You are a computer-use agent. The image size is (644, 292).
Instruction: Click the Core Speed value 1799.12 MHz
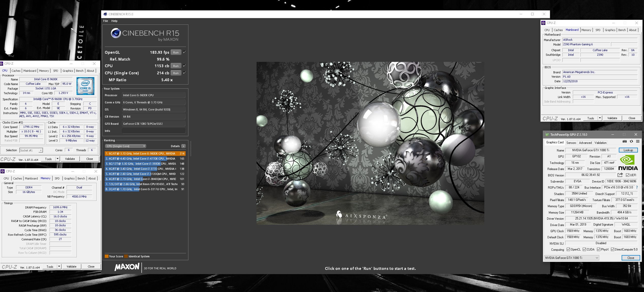coord(31,127)
